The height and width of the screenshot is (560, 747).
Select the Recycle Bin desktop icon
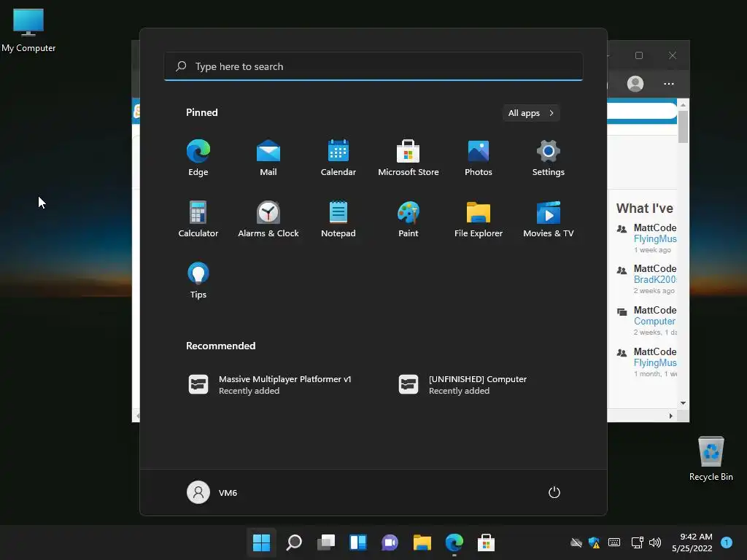point(711,459)
